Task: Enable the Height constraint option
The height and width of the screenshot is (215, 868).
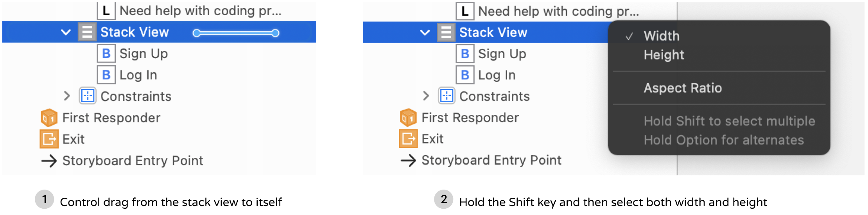Action: click(x=664, y=55)
